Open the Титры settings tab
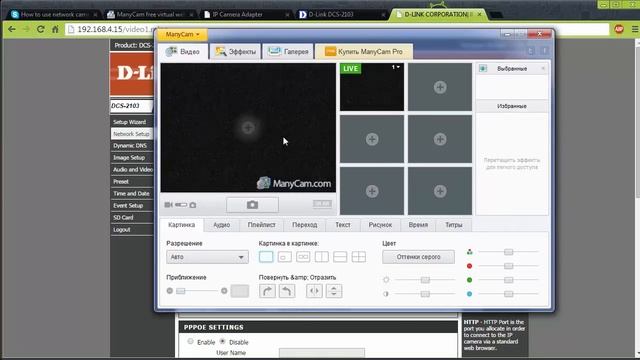The width and height of the screenshot is (640, 360). tap(453, 225)
